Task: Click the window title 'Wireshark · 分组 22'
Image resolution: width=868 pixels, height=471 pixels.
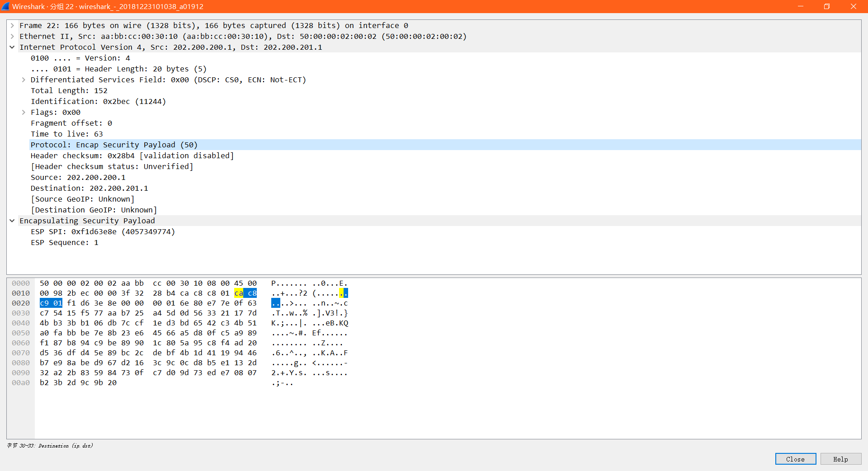Action: pos(43,6)
